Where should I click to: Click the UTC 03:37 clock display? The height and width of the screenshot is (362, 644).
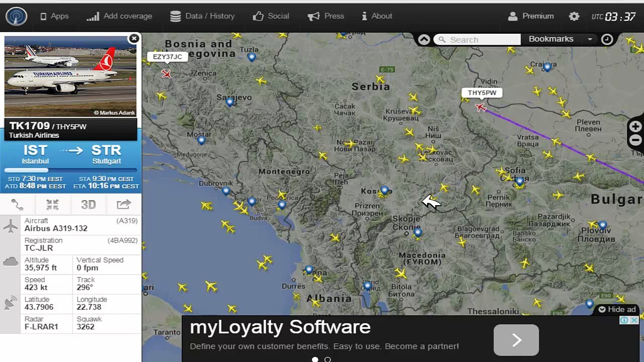coord(614,17)
